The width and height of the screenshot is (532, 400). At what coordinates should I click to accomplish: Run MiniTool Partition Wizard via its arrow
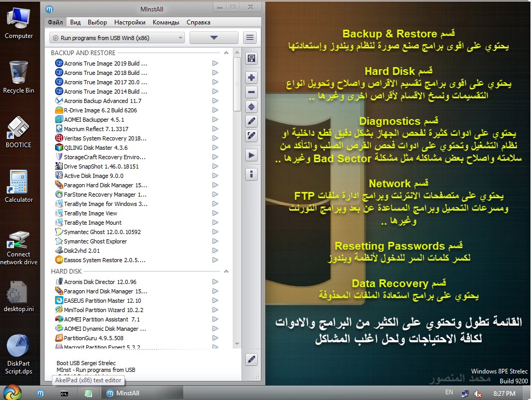[x=215, y=309]
